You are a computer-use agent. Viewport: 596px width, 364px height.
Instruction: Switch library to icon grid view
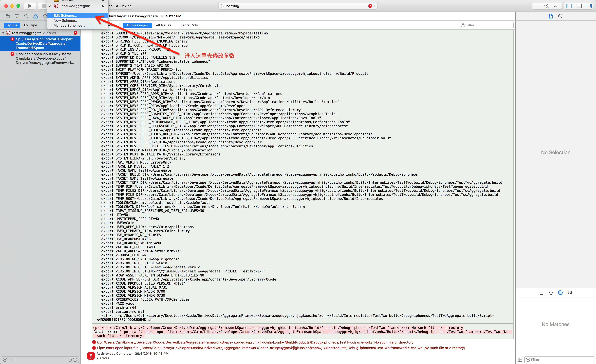click(x=520, y=360)
